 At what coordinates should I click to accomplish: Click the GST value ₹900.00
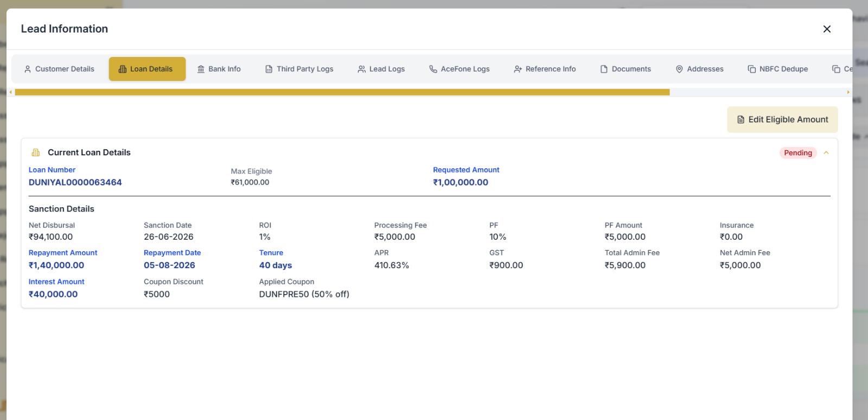[506, 265]
